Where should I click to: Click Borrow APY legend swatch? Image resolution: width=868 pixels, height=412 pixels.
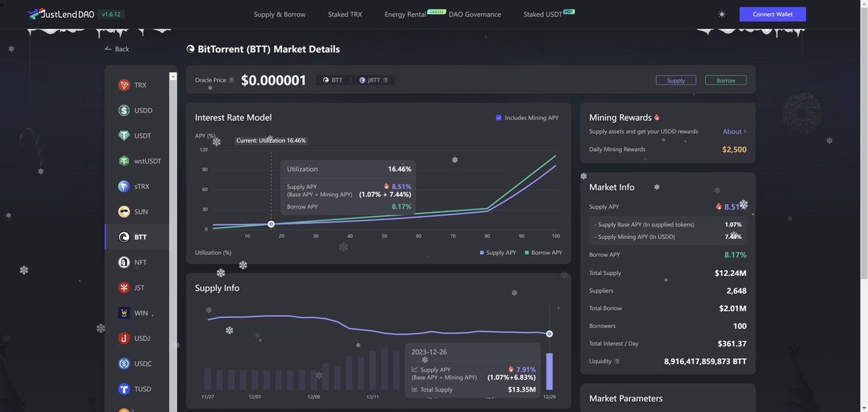(527, 253)
